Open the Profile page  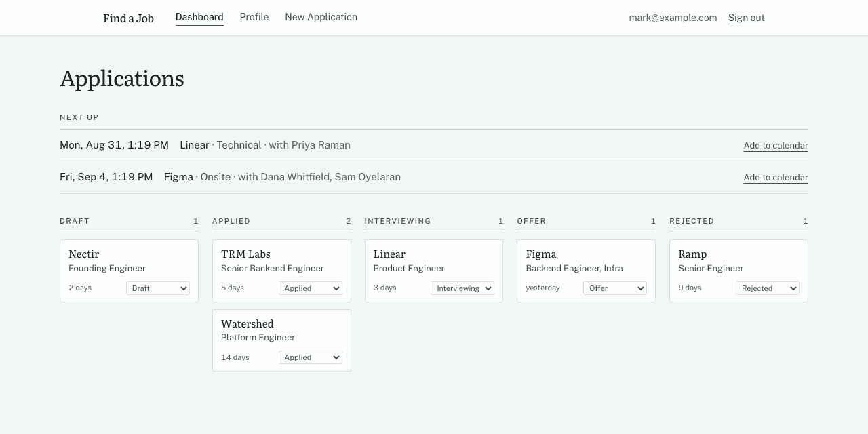[x=254, y=17]
